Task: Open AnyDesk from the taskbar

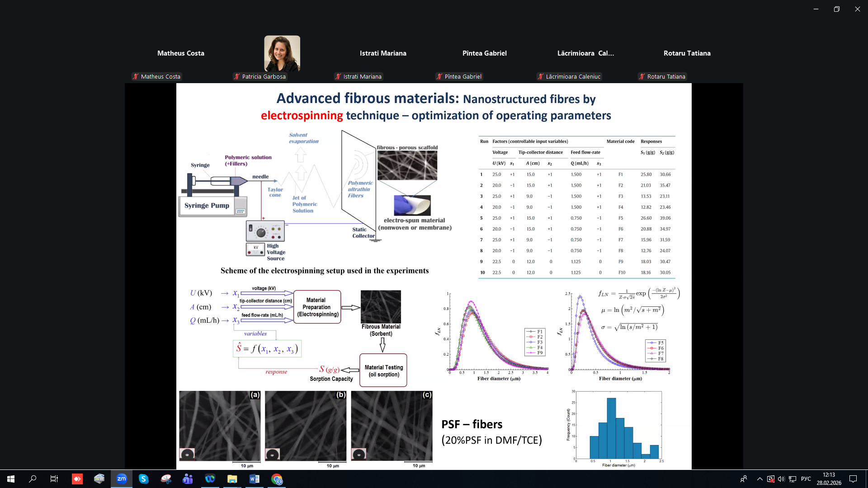Action: (77, 479)
